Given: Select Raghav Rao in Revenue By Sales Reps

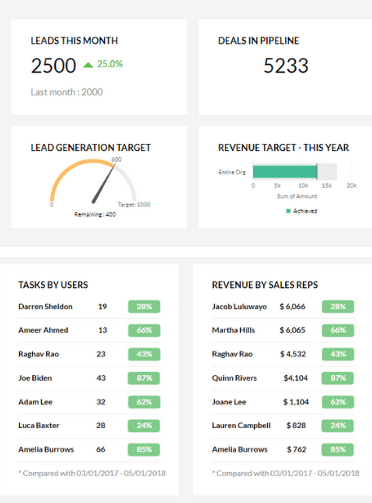Looking at the screenshot, I should point(232,354).
